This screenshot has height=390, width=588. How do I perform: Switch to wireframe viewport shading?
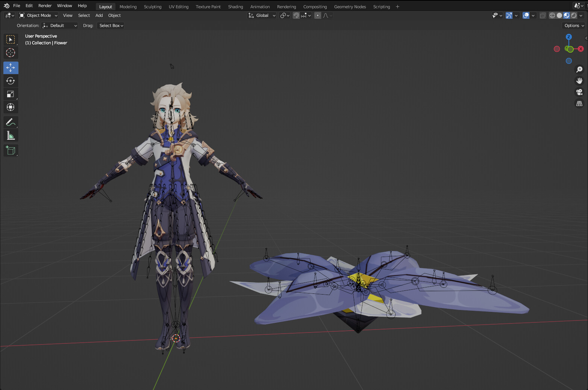[552, 15]
